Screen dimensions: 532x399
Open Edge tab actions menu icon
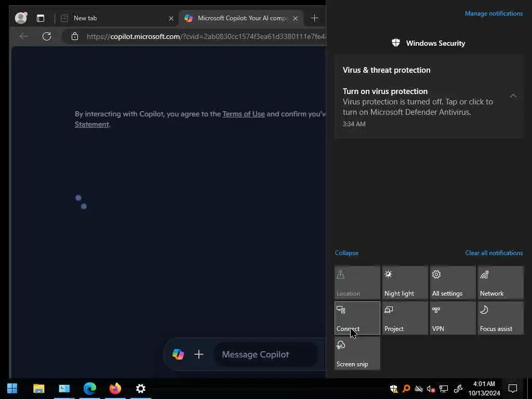pos(41,18)
